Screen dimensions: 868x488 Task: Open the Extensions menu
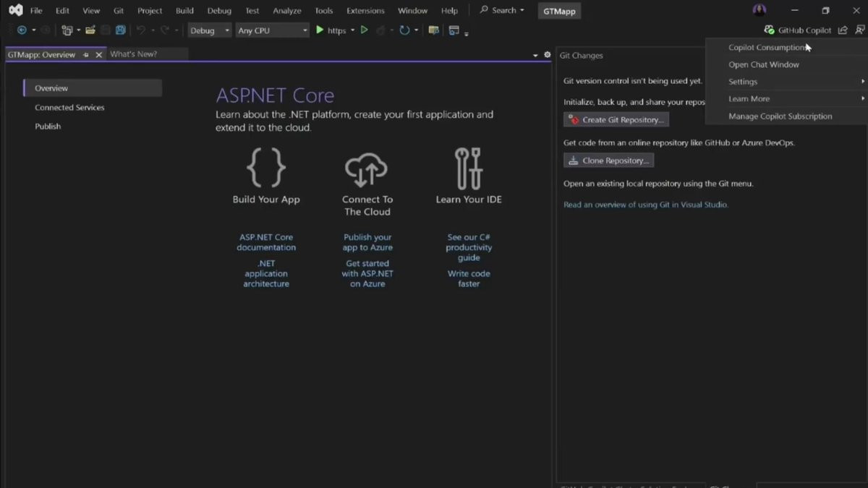[x=365, y=11]
